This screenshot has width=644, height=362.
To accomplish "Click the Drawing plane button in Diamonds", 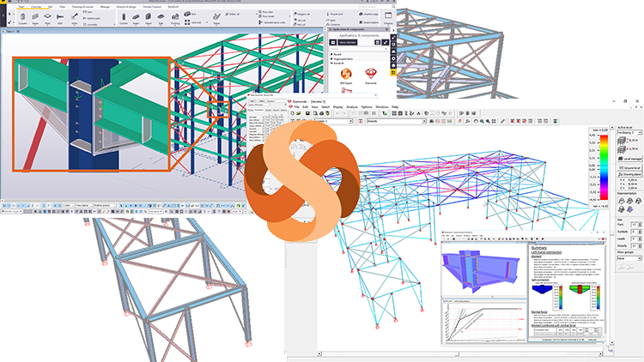I will [629, 174].
